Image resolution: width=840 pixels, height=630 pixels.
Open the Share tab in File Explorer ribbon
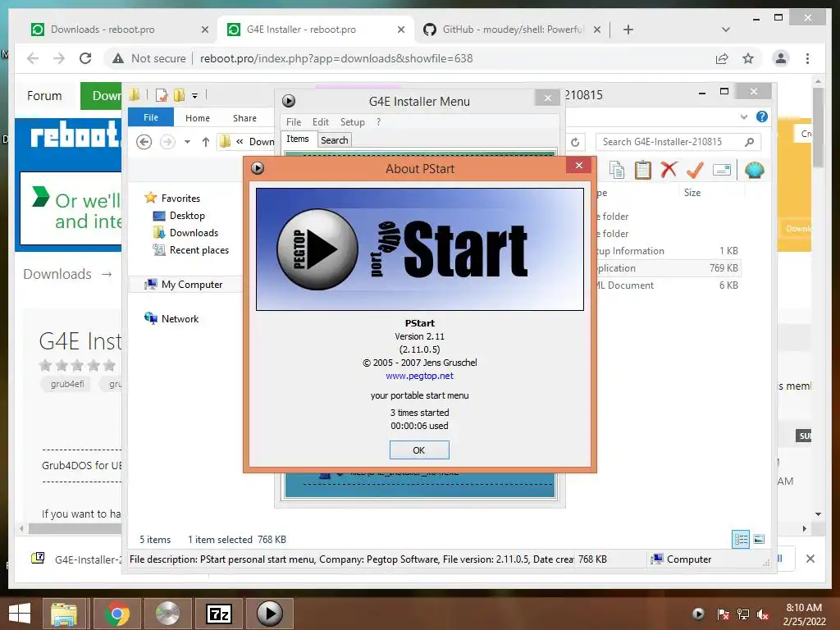pos(244,118)
